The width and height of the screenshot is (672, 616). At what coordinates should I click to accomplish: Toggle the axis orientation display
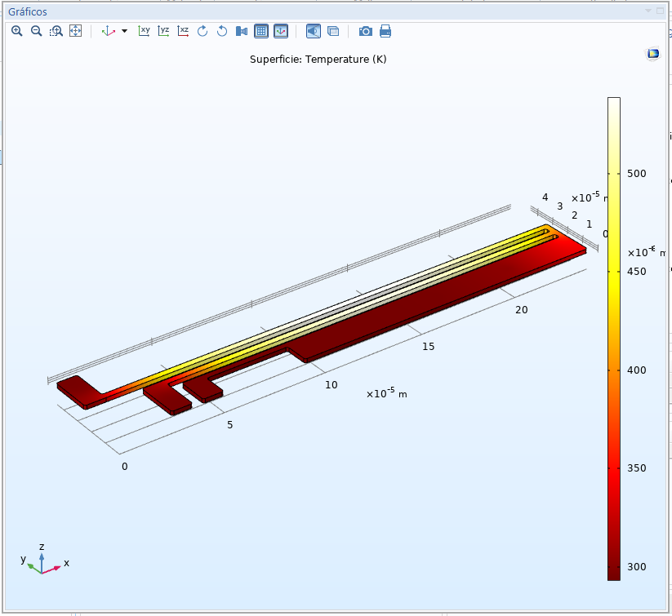(281, 31)
